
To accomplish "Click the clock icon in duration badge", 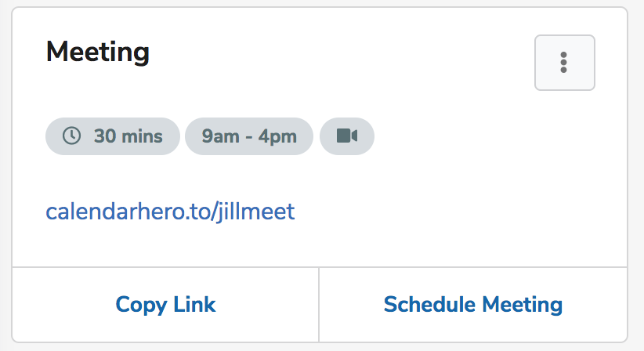I will [x=71, y=136].
